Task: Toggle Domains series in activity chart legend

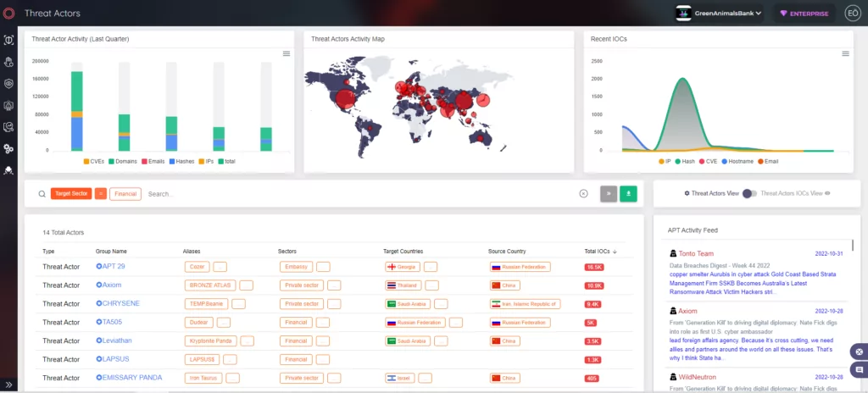Action: [122, 161]
